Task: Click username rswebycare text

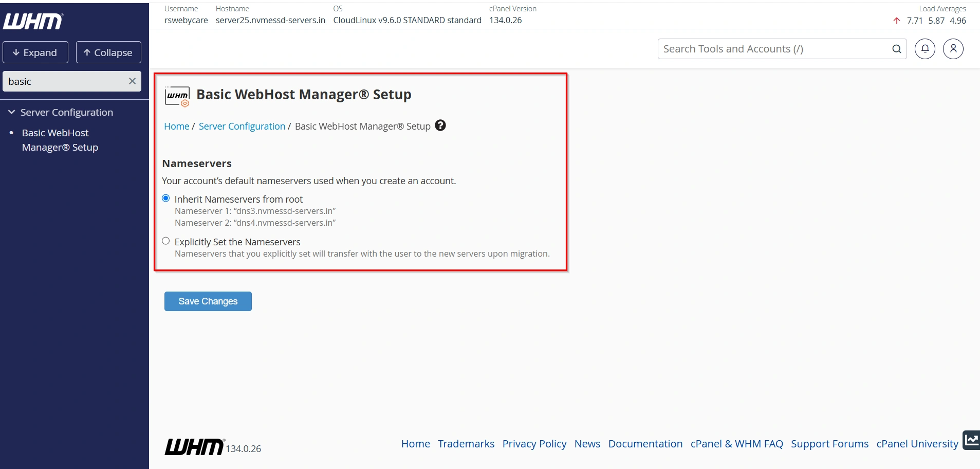Action: coord(186,20)
